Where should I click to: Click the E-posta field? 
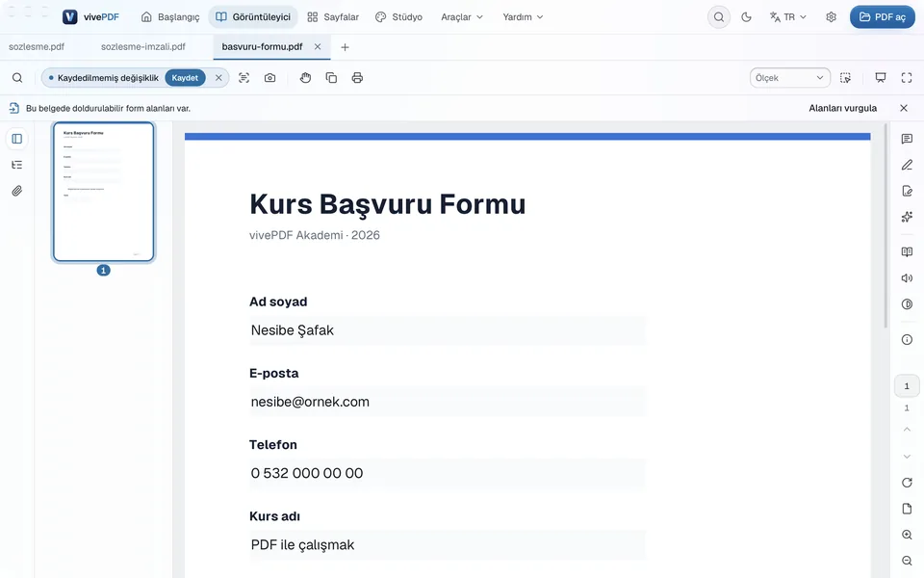(448, 402)
